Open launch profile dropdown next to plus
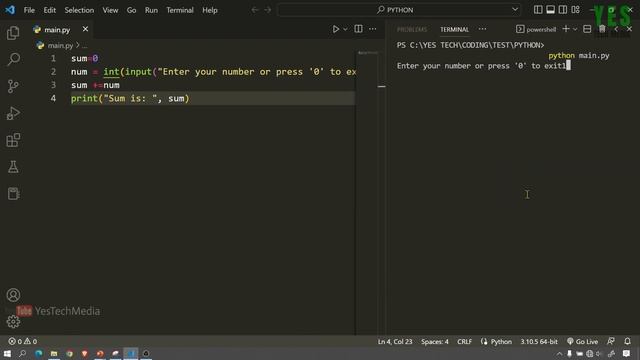 click(575, 29)
